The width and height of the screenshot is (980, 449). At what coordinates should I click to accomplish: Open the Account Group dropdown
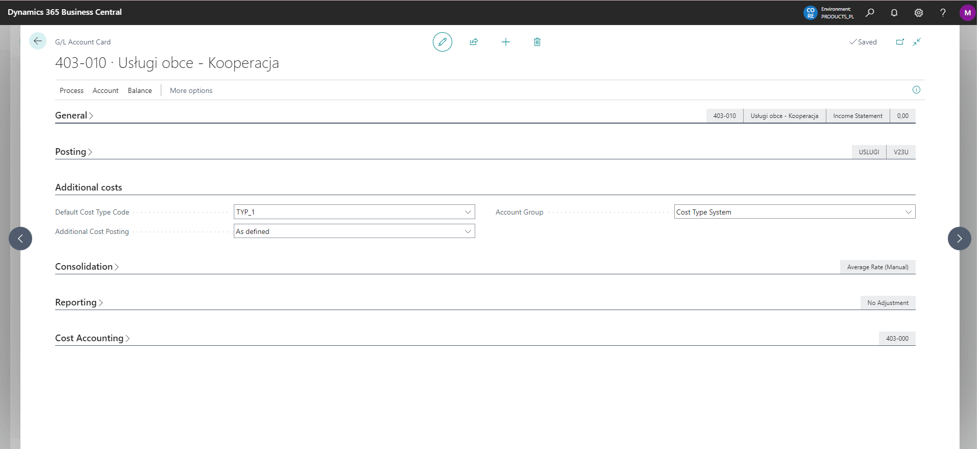point(908,212)
